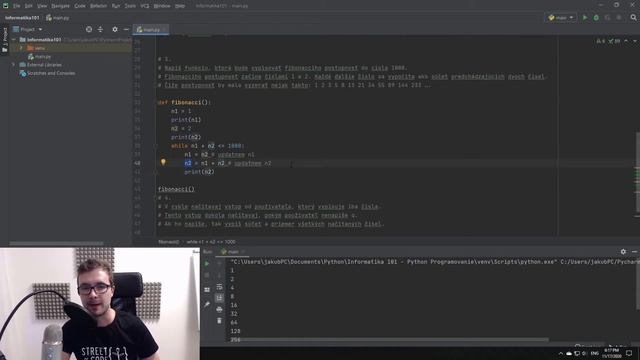Click Informatika101 breadcrumb in navigation bar
Viewport: 640px width, 360px height.
tap(22, 18)
